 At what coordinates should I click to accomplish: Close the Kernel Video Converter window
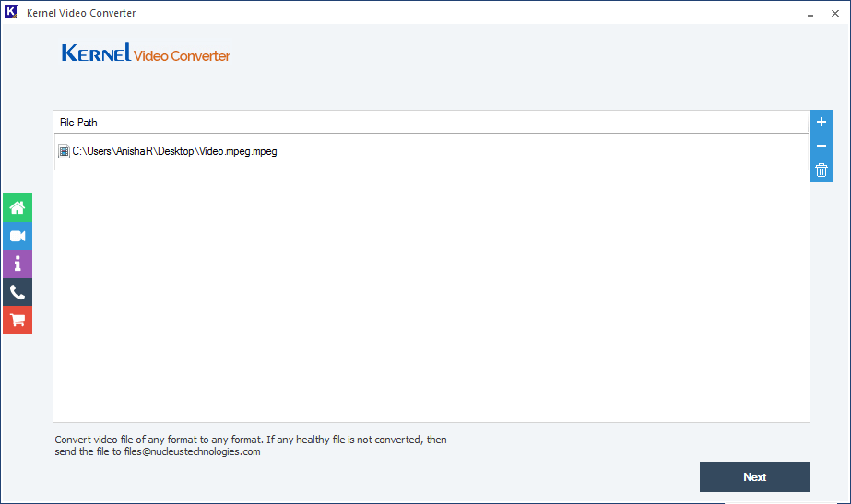[x=835, y=14]
